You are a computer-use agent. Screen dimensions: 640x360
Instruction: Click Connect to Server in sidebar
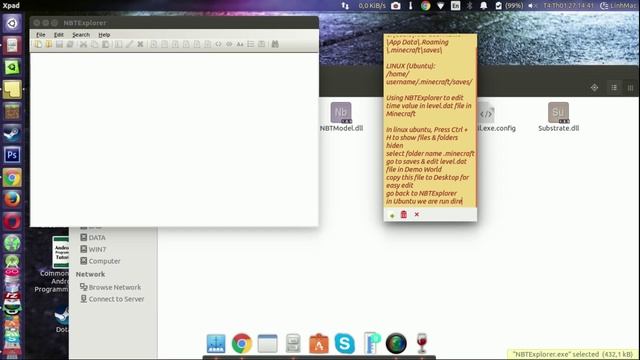[x=112, y=299]
